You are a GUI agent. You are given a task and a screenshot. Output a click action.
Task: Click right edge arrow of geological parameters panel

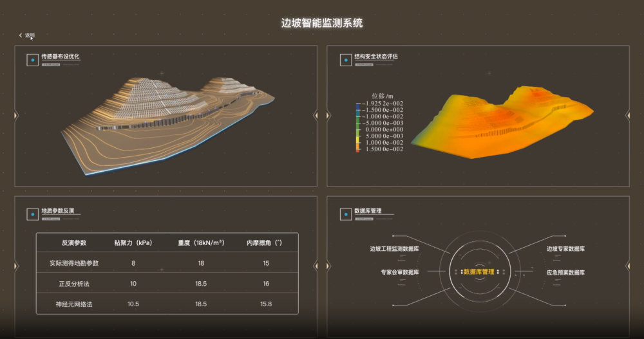tap(316, 266)
